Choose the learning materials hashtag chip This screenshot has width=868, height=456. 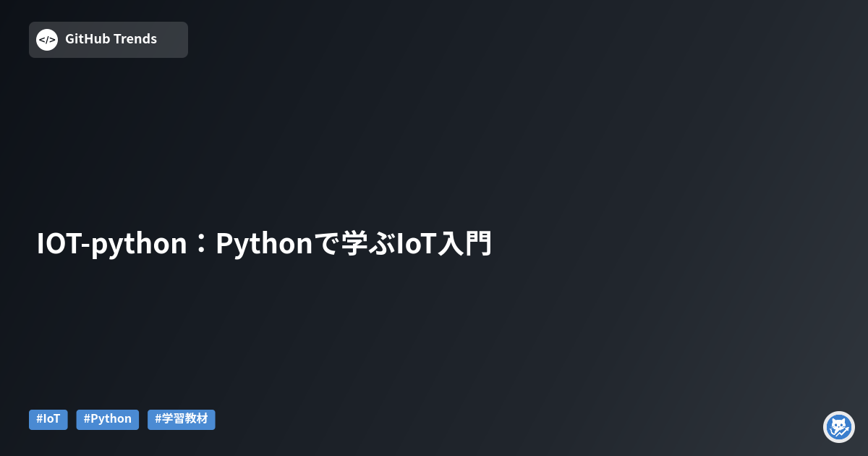pyautogui.click(x=182, y=419)
